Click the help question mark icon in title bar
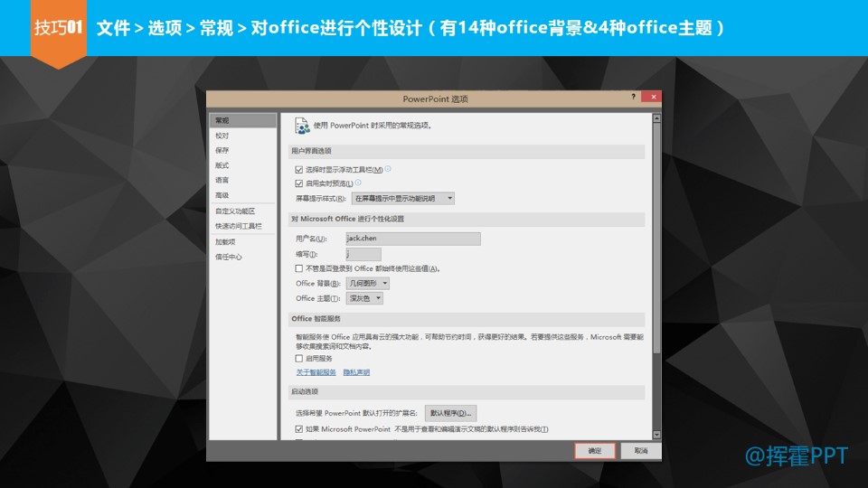This screenshot has width=868, height=488. tap(634, 97)
